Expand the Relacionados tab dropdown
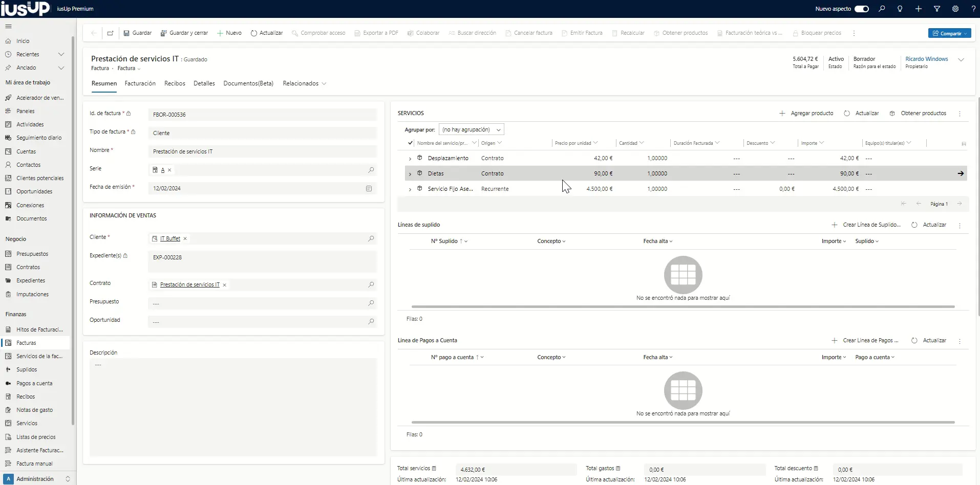Viewport: 980px width, 485px height. (305, 83)
